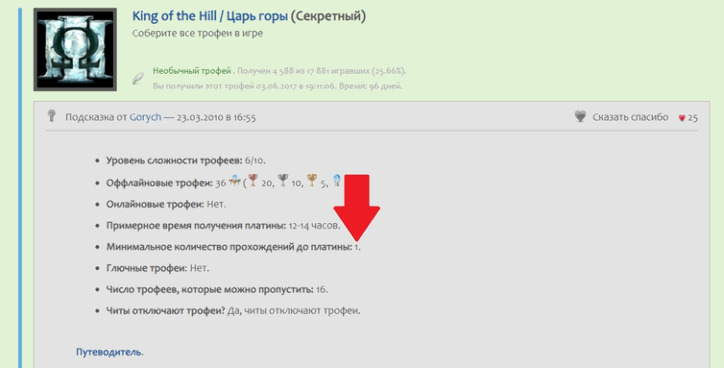Screen dimensions: 724x368
Task: Click the feather icon beside Необычный трофей
Action: tap(138, 78)
